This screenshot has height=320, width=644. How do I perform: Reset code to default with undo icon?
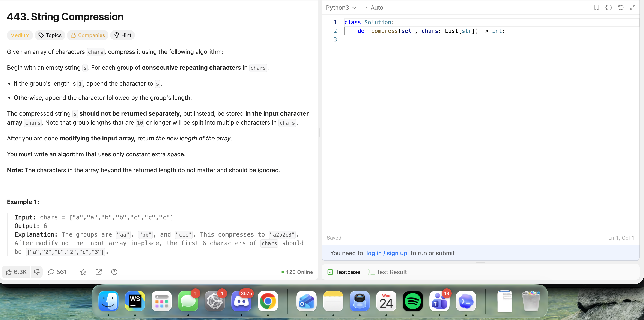click(x=620, y=8)
